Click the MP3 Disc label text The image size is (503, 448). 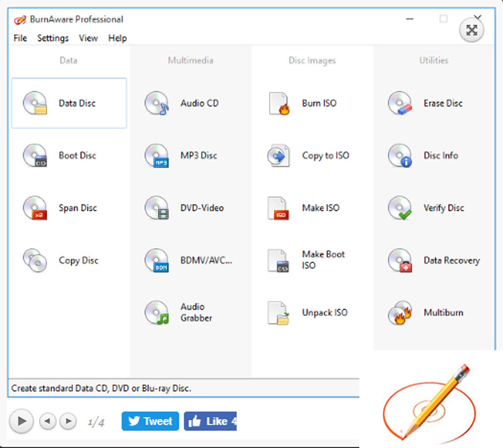pyautogui.click(x=199, y=155)
